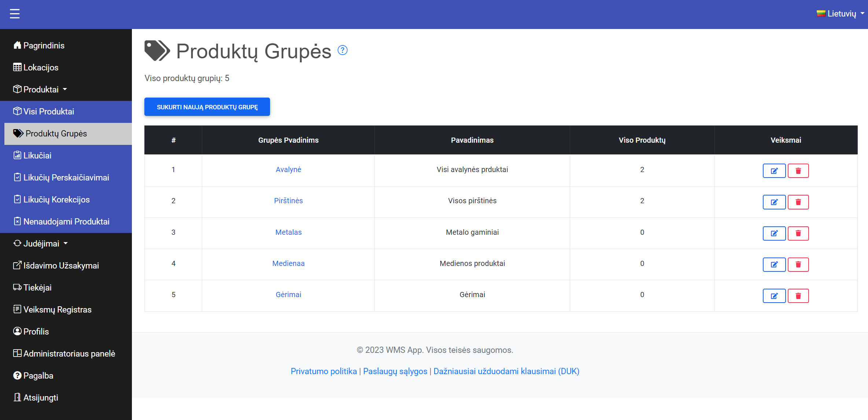Delete the Avalynė group
The width and height of the screenshot is (868, 420).
pyautogui.click(x=798, y=171)
